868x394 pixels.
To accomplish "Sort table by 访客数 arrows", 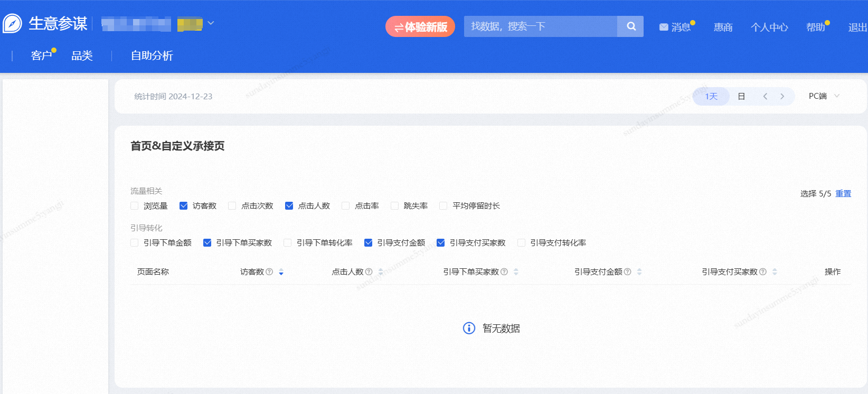I will pyautogui.click(x=281, y=272).
